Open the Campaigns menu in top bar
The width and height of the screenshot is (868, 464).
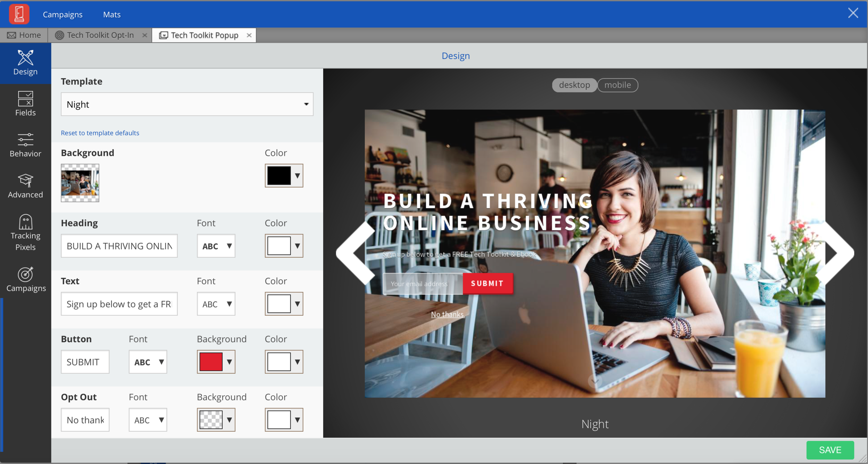tap(63, 14)
